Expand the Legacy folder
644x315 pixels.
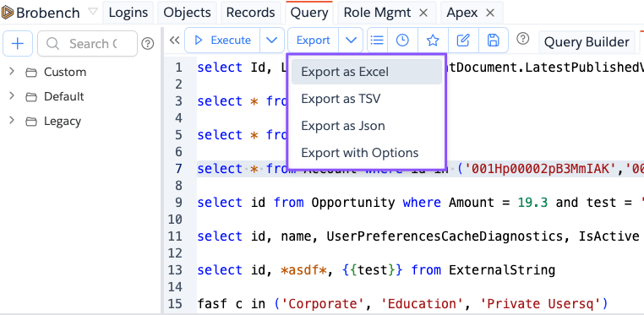[12, 121]
